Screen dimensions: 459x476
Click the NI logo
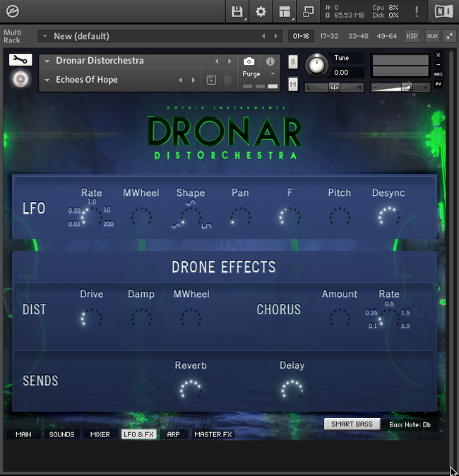443,11
